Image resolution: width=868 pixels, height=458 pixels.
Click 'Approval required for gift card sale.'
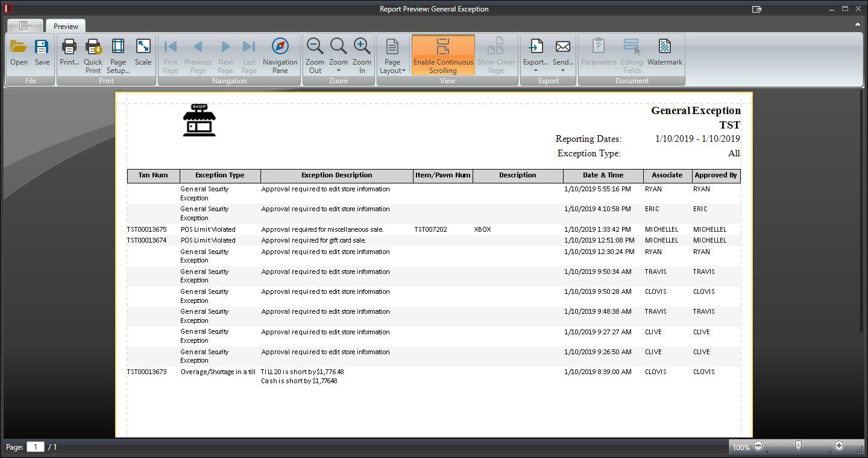pyautogui.click(x=313, y=240)
